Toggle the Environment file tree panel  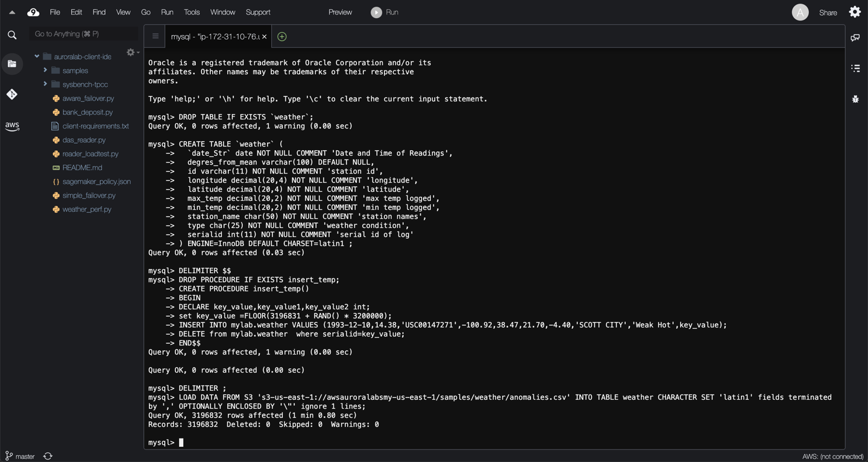point(12,64)
